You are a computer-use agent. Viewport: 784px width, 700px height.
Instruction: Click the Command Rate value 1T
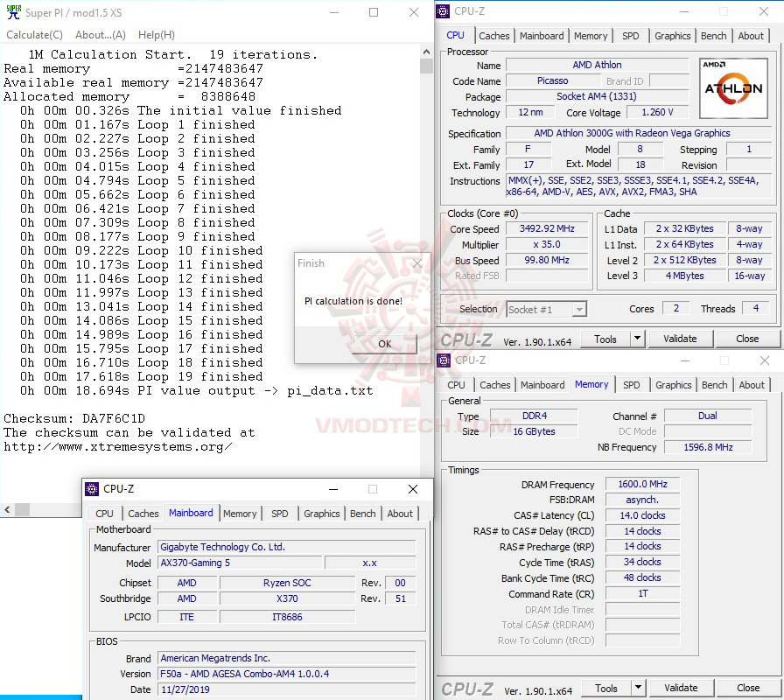[642, 593]
